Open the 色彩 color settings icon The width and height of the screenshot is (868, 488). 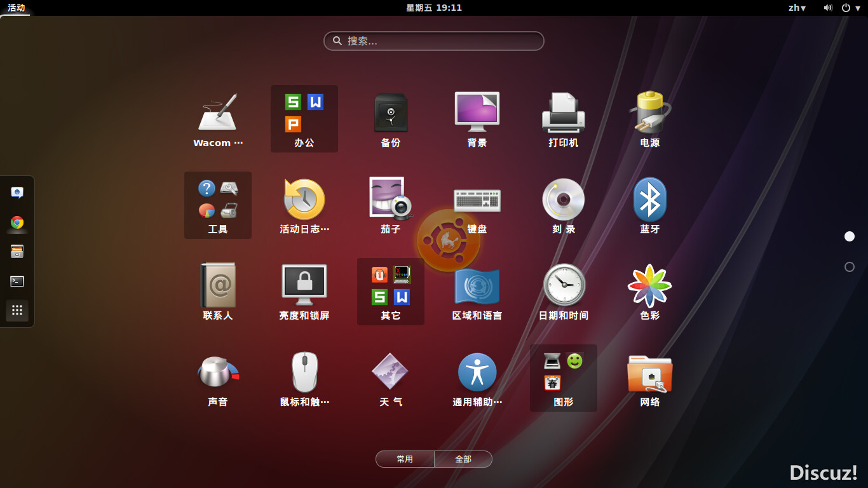click(x=649, y=287)
